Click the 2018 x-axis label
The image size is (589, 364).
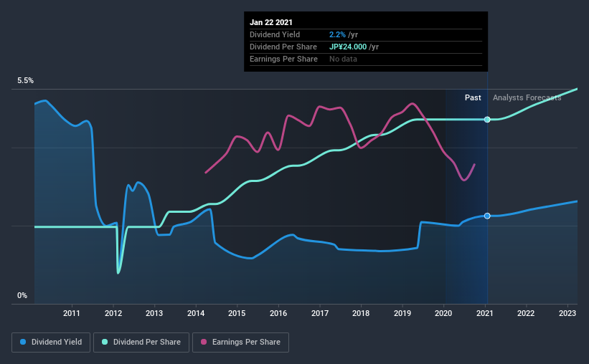click(x=361, y=313)
